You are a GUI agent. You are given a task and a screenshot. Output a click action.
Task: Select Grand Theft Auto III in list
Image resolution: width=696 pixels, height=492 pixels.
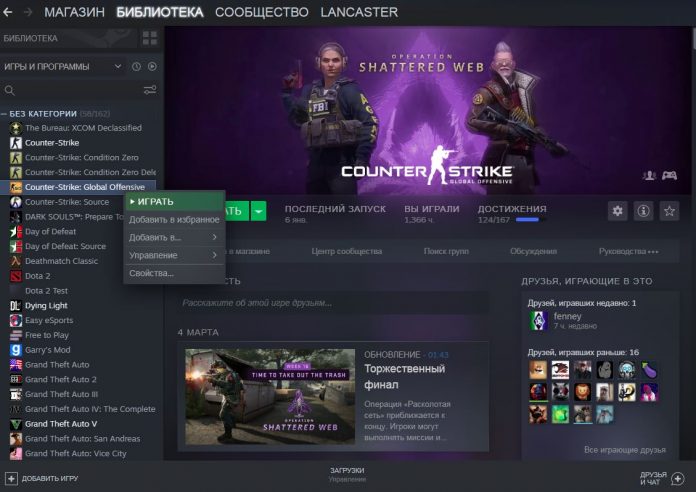[x=61, y=394]
